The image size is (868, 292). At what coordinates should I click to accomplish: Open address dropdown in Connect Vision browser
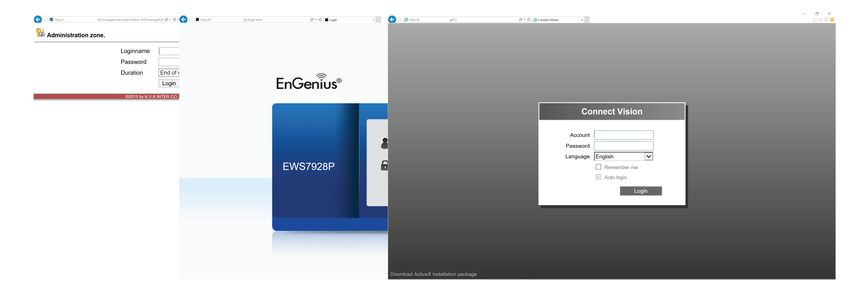[x=525, y=20]
